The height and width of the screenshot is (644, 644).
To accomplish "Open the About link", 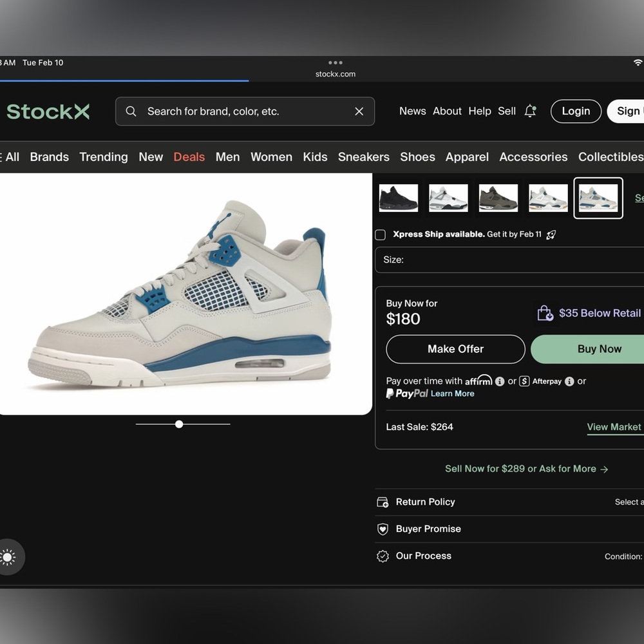I will click(x=447, y=111).
